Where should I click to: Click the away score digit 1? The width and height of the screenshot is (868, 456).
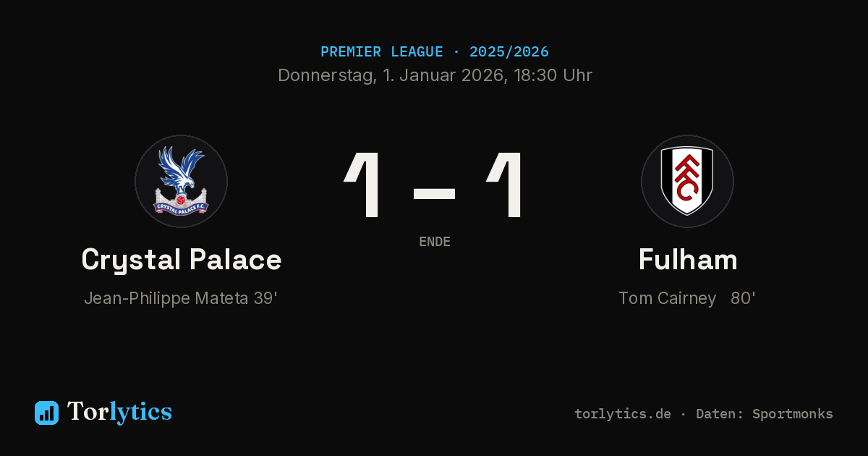(x=505, y=185)
